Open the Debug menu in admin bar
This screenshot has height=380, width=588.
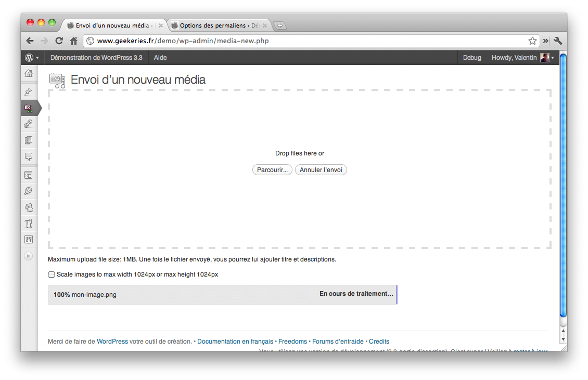point(472,58)
